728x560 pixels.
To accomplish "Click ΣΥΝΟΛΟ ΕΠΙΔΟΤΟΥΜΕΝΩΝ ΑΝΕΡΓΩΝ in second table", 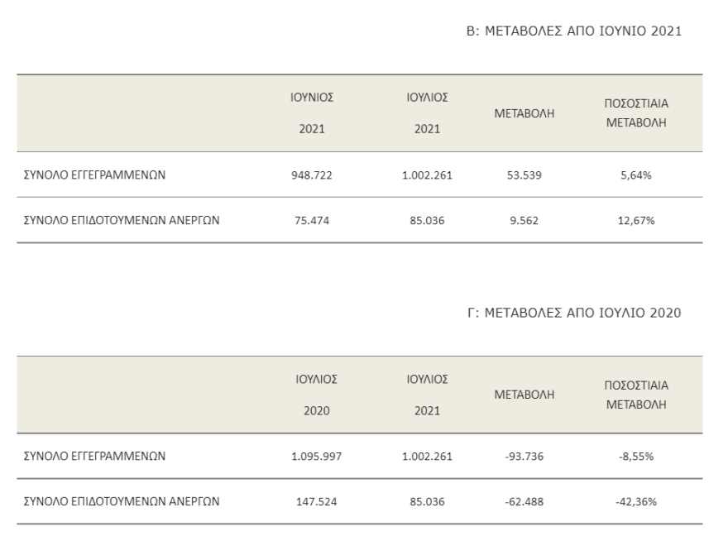I will [x=118, y=502].
